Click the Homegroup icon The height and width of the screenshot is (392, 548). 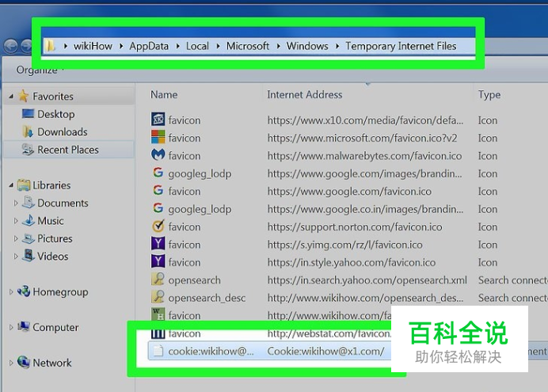tap(24, 291)
